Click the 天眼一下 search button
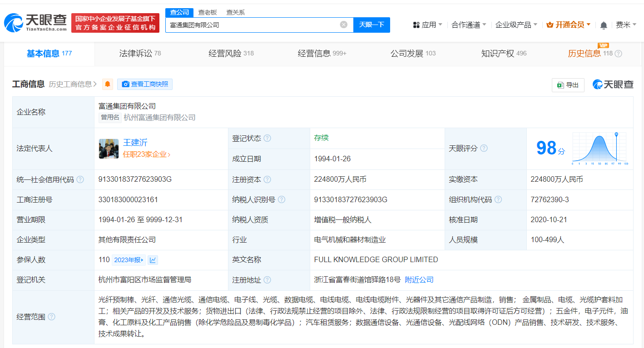 (x=372, y=25)
